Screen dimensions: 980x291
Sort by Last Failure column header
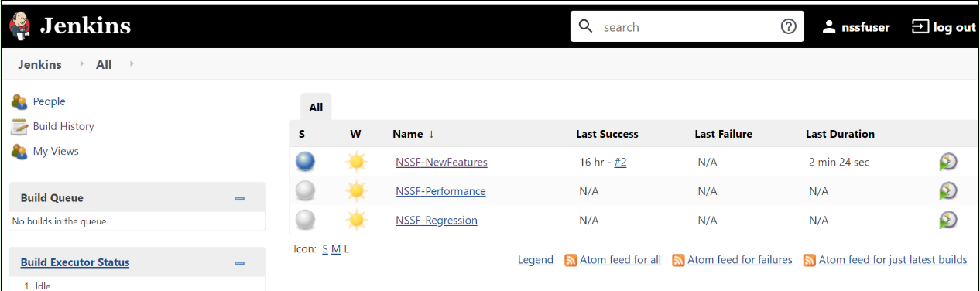pos(724,134)
